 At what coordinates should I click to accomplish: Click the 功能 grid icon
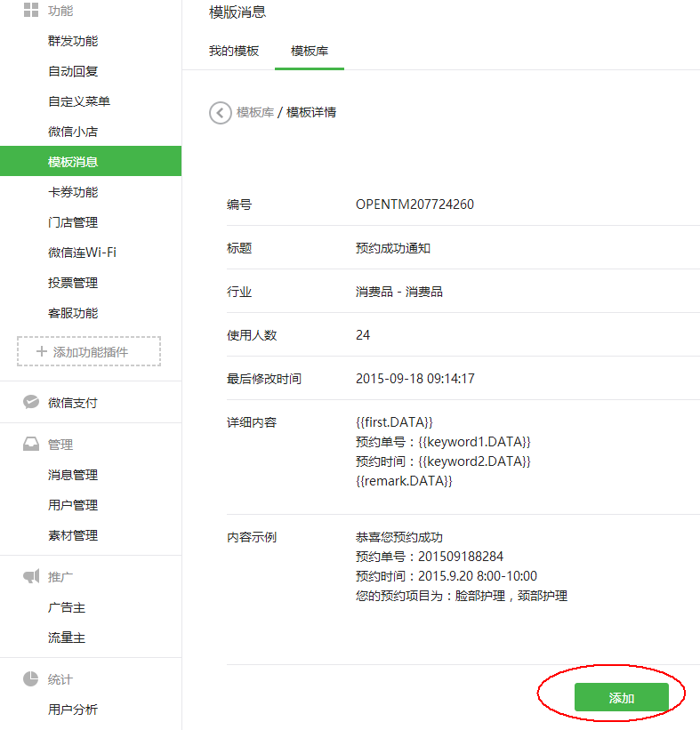point(31,11)
